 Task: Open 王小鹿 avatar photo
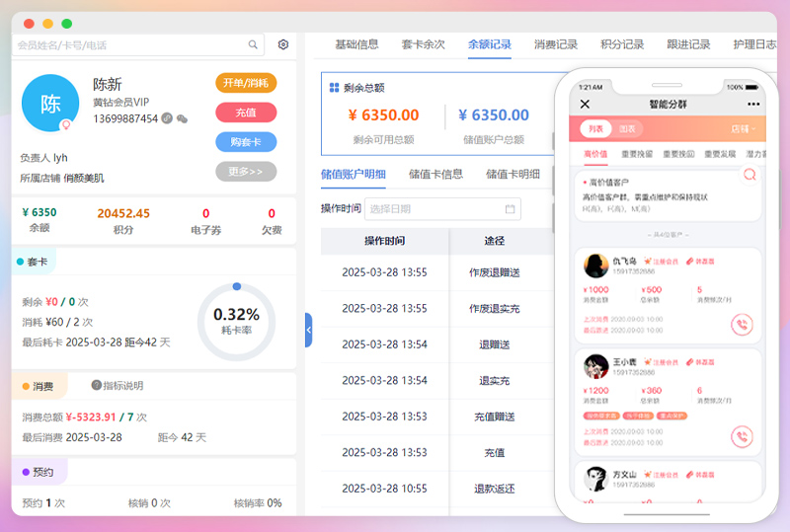596,366
